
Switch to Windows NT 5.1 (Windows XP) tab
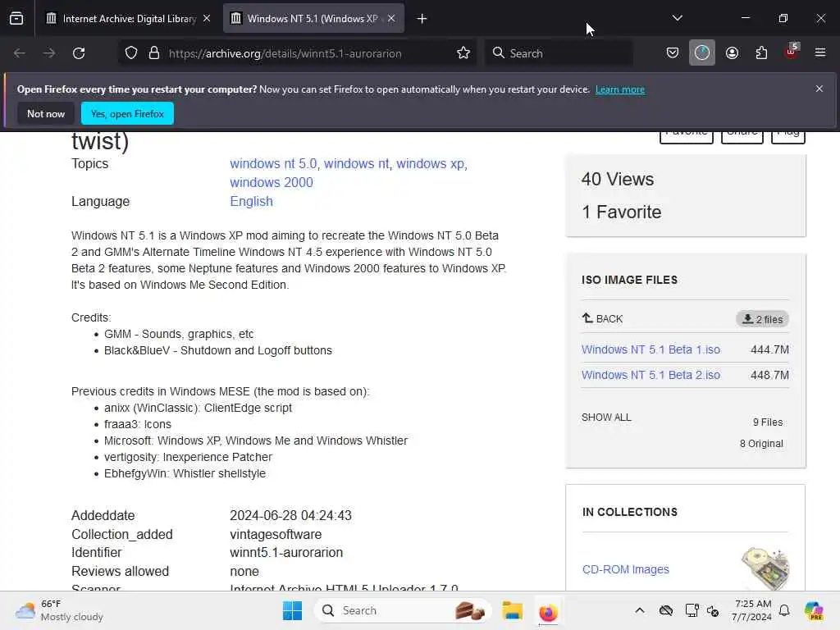[x=313, y=19]
